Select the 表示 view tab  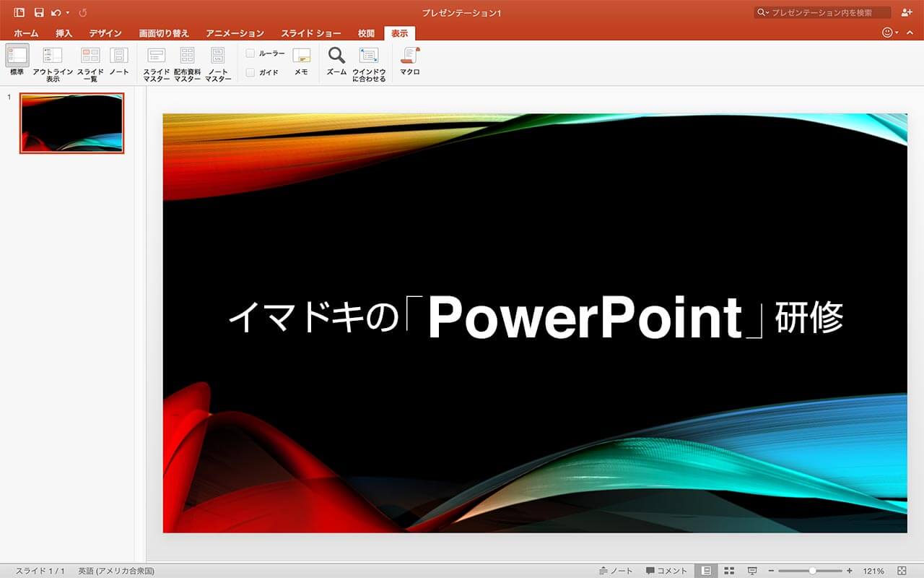click(x=400, y=33)
